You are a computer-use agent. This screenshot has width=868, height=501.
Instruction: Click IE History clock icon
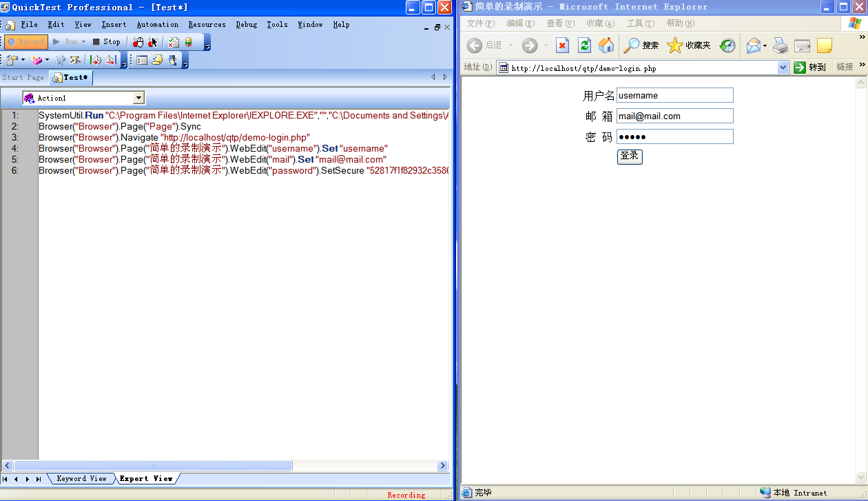click(x=727, y=45)
